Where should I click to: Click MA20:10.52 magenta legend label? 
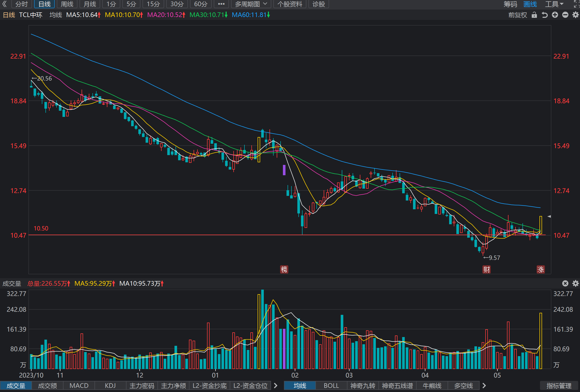166,15
